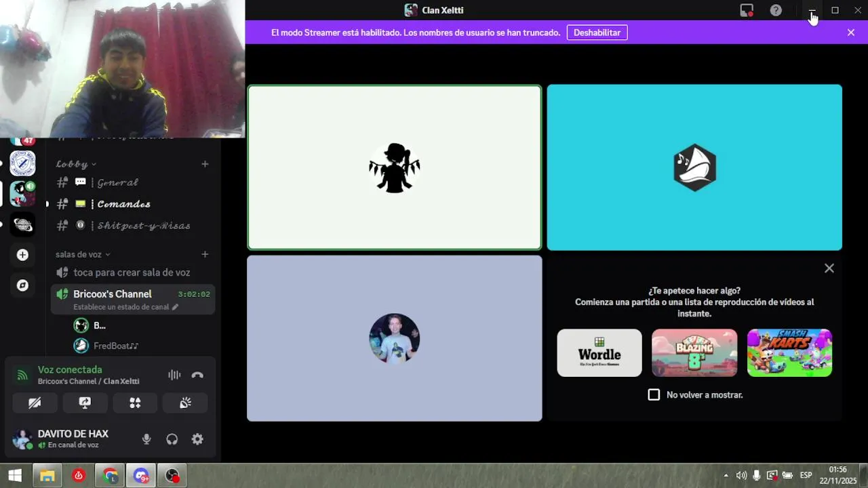Click the 3:02:02 call timer
This screenshot has width=868, height=488.
194,294
